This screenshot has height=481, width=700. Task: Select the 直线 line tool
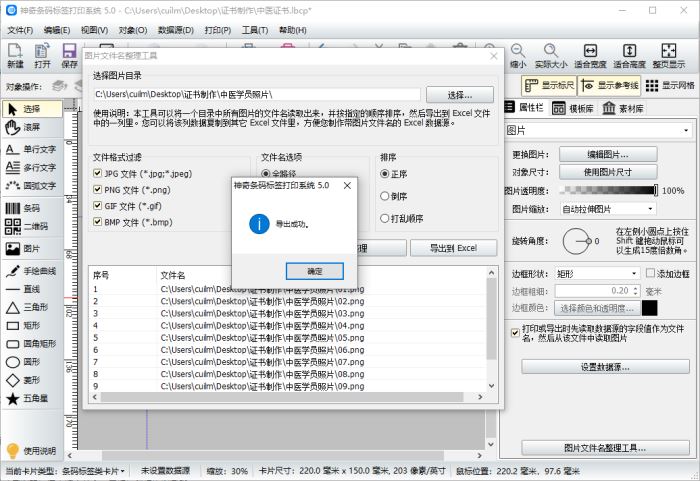[x=32, y=289]
